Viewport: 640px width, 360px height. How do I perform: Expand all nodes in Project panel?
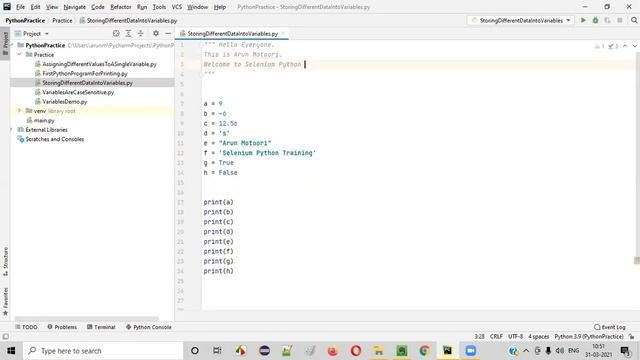coord(128,33)
